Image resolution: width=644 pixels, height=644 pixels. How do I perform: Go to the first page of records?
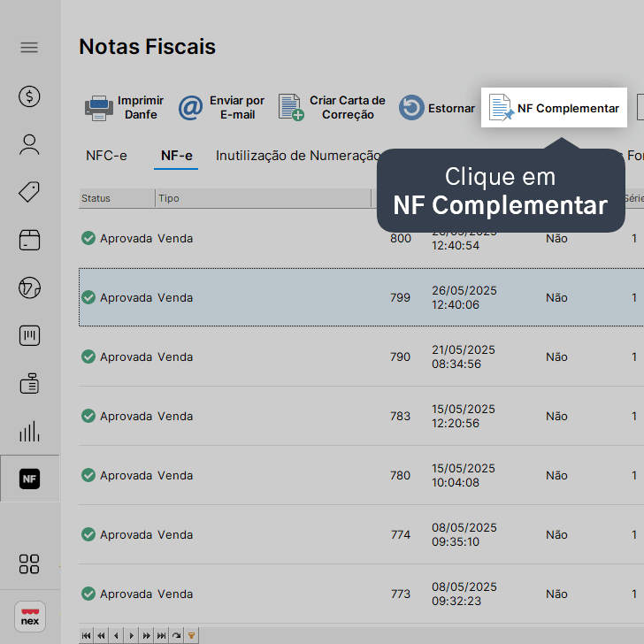pyautogui.click(x=87, y=636)
